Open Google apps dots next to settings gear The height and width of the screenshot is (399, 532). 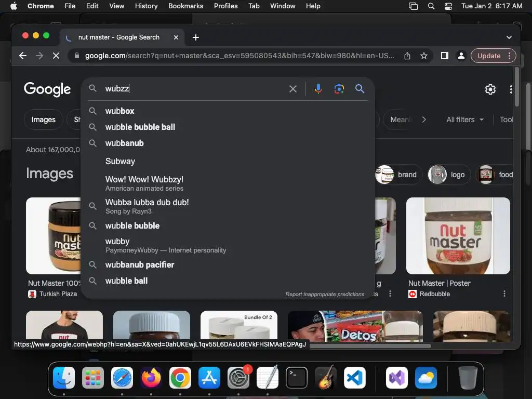[511, 89]
